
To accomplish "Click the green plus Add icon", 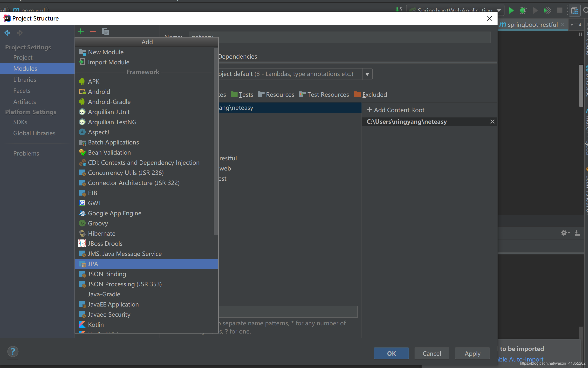I will tap(81, 31).
